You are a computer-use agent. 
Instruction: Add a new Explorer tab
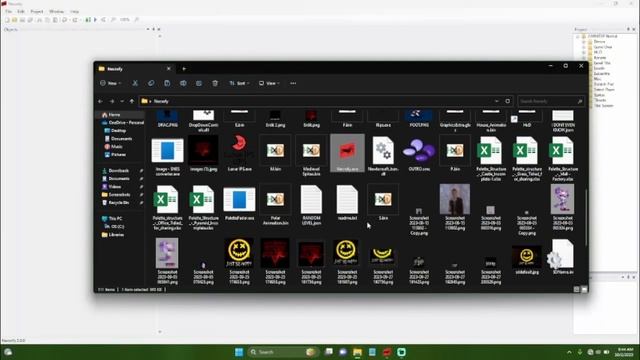pos(184,69)
